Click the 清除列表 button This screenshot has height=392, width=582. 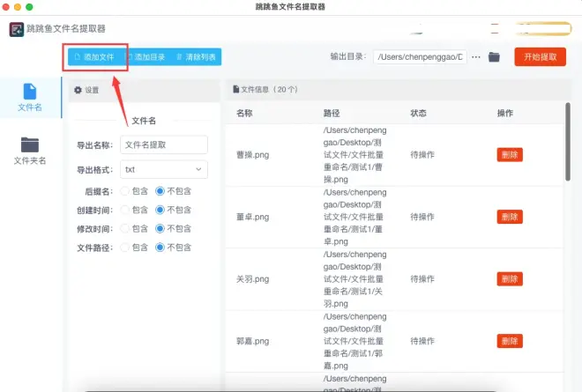tap(196, 57)
